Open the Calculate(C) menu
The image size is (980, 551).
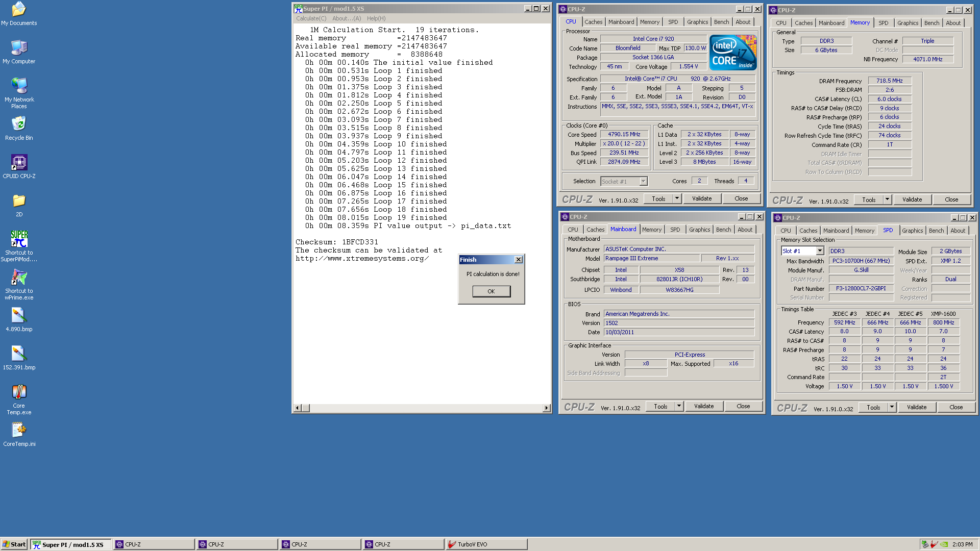[311, 18]
